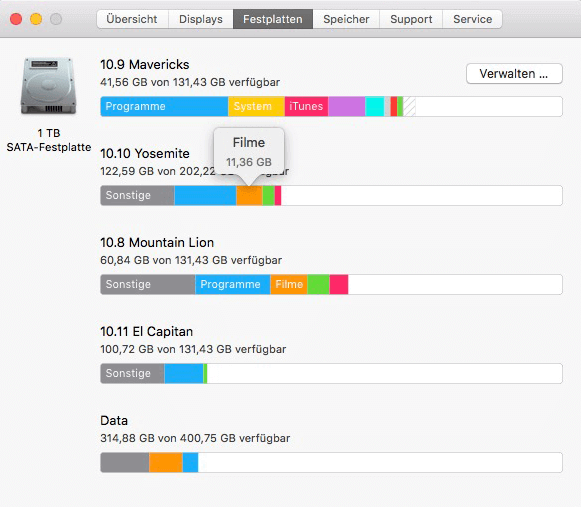Minimize the window with yellow button
The height and width of the screenshot is (507, 581).
36,19
